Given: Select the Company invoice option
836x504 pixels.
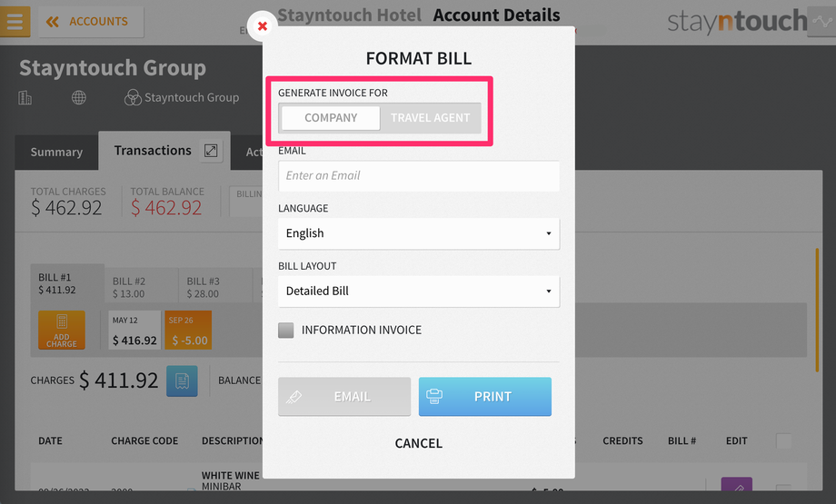Looking at the screenshot, I should [331, 118].
